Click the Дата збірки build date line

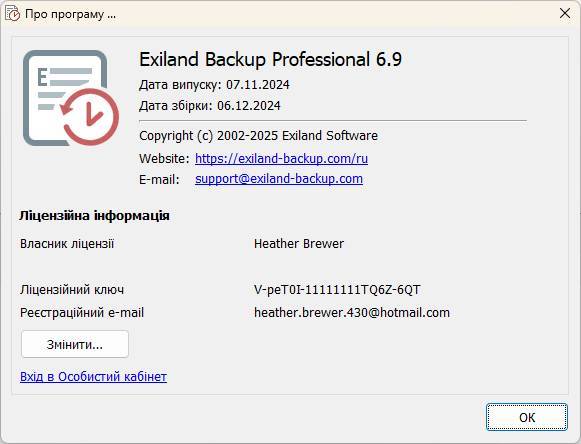coord(210,106)
